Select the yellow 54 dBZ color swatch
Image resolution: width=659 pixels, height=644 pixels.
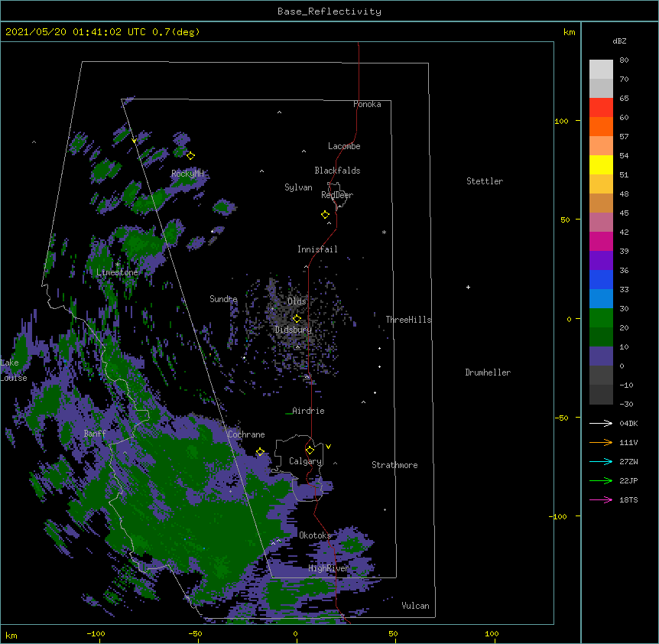pos(601,164)
